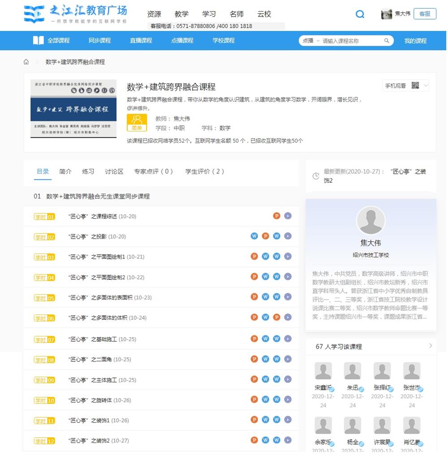Click the QR code icon beside 手机观看
The image size is (448, 476).
(415, 86)
